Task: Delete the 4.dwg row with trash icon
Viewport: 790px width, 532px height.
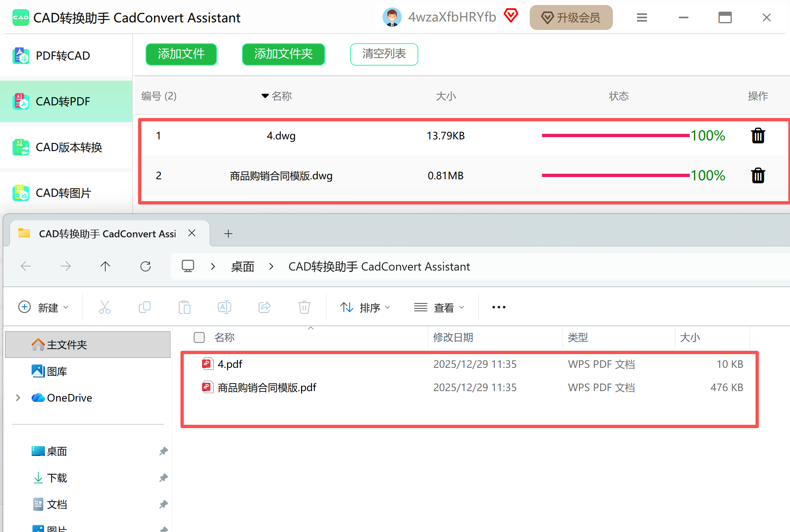Action: click(x=758, y=135)
